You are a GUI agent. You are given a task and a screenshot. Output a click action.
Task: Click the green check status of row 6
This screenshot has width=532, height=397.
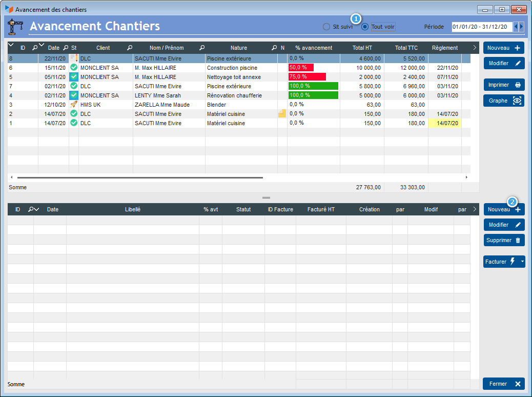pos(74,68)
